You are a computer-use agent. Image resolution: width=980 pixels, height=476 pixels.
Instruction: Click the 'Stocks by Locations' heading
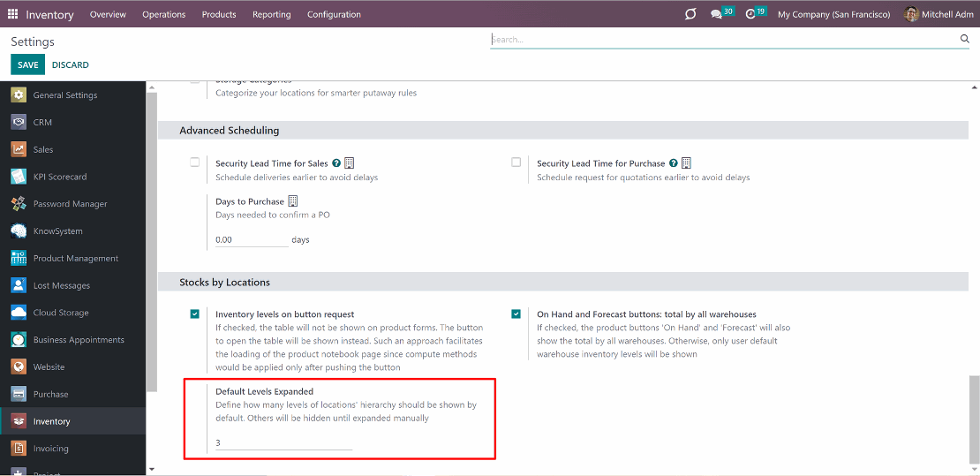coord(224,282)
